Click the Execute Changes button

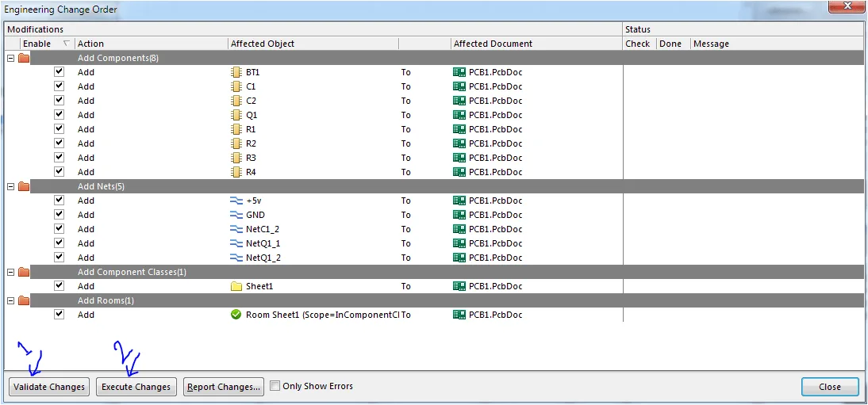[136, 387]
